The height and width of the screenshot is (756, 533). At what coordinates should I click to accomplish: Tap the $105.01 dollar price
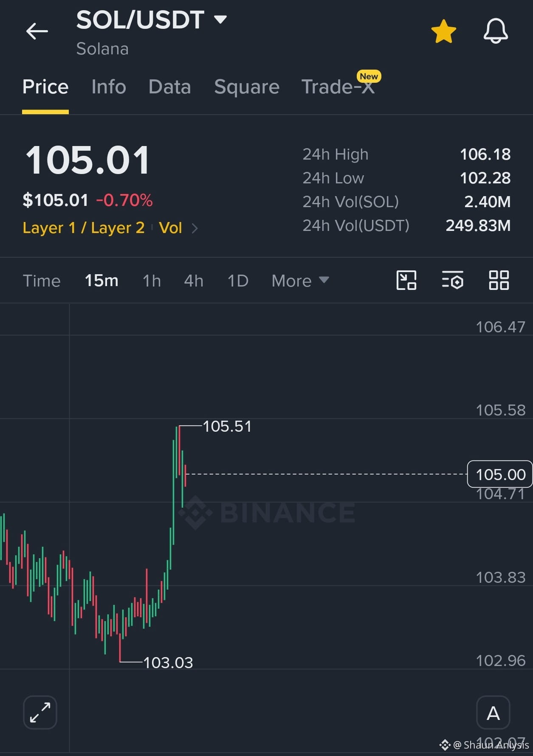click(56, 200)
